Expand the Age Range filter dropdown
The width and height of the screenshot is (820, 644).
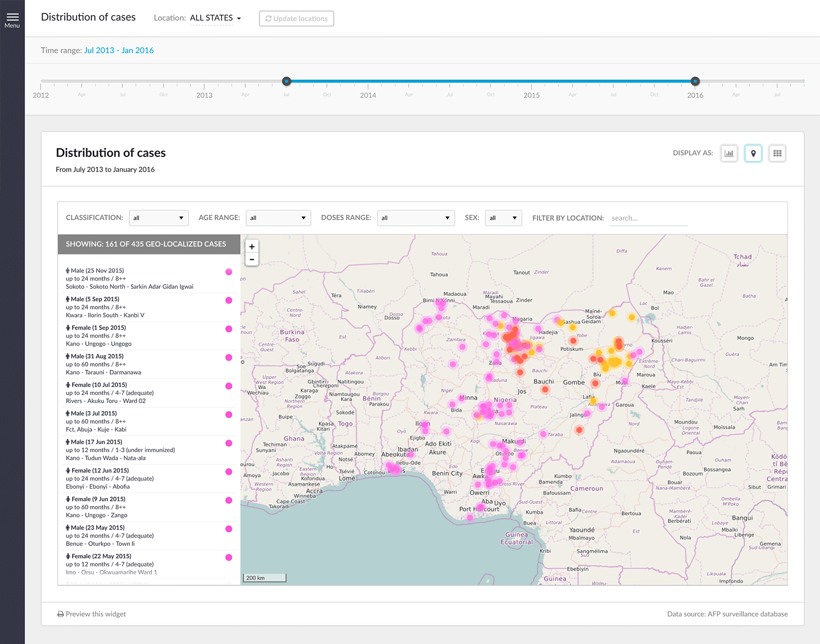[278, 218]
